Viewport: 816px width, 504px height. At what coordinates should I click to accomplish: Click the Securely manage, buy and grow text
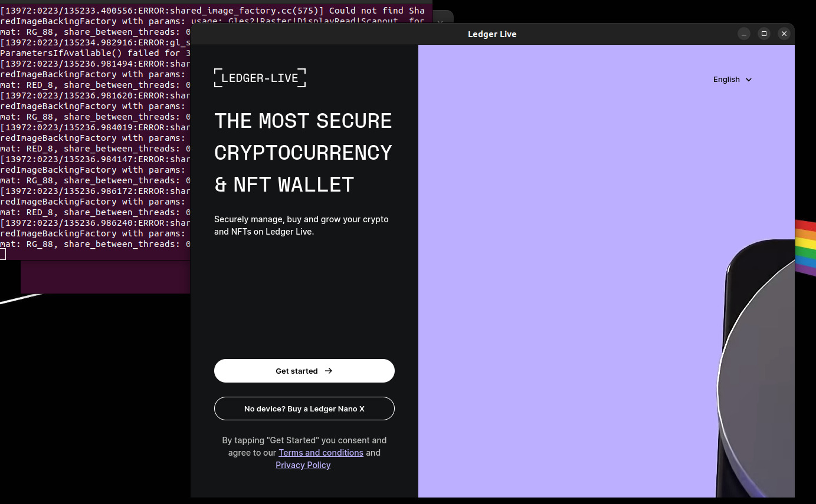pyautogui.click(x=302, y=225)
